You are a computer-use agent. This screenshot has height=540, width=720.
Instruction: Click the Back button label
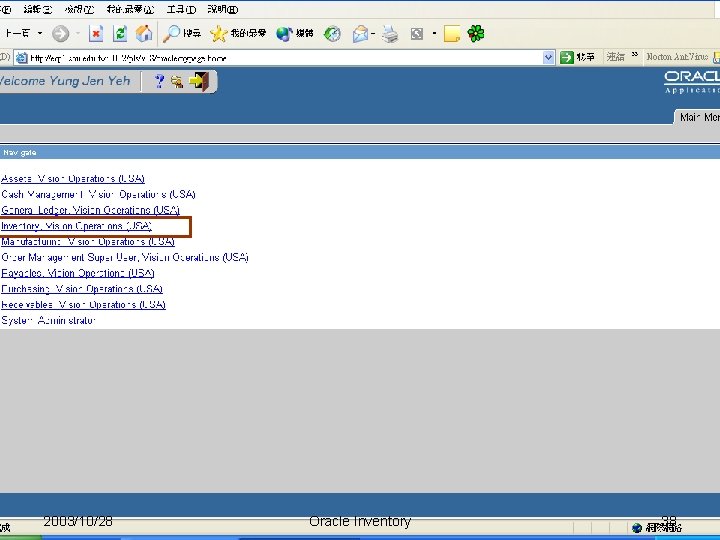(x=17, y=33)
